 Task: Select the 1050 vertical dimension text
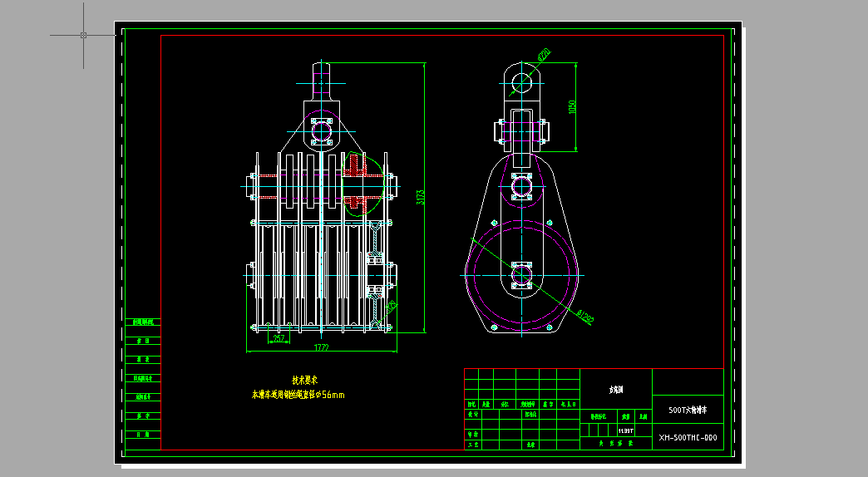pyautogui.click(x=572, y=107)
